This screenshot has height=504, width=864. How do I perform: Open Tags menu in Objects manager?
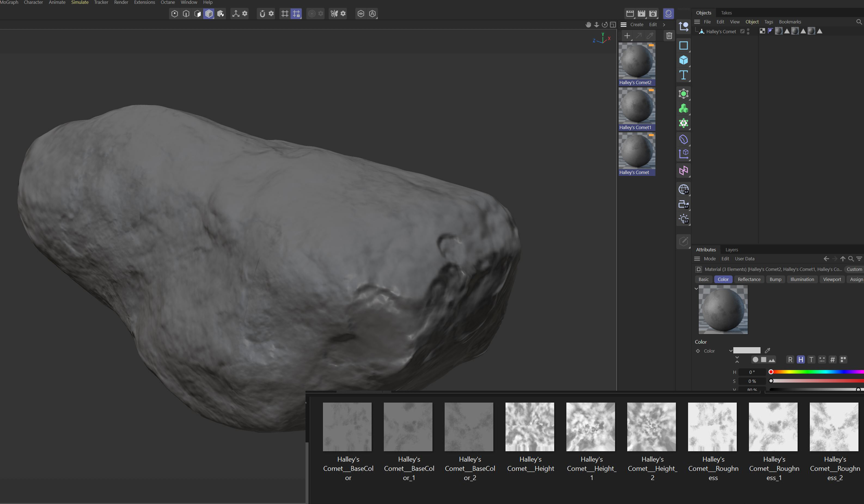pos(768,22)
